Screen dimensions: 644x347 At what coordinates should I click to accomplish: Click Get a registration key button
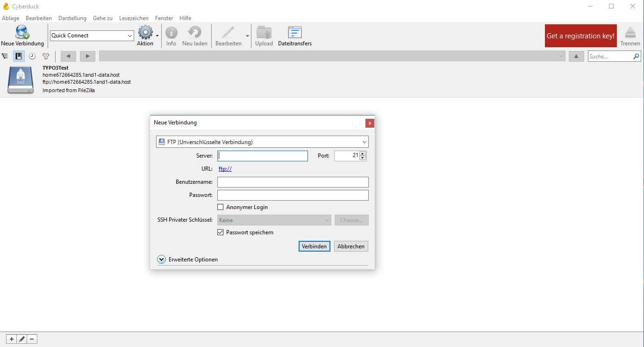[581, 36]
